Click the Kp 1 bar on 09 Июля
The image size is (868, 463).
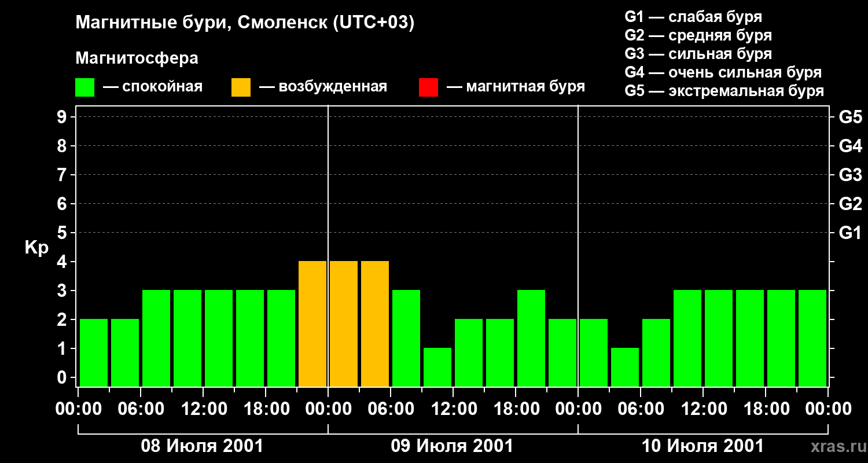coord(437,367)
